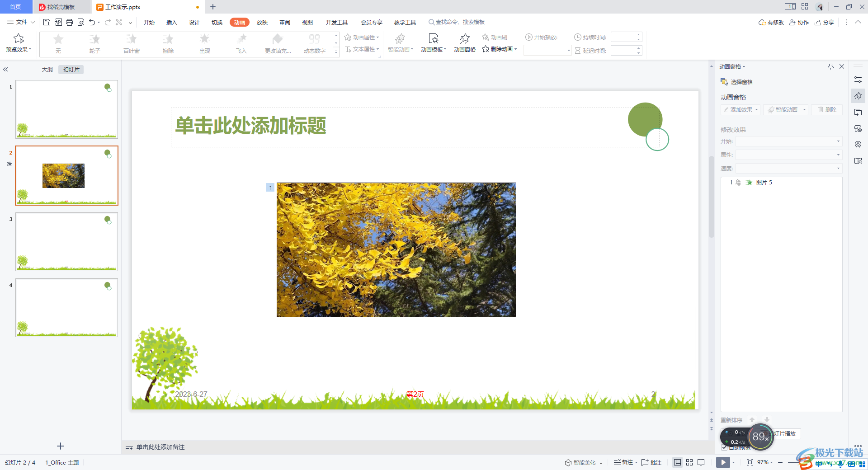Switch to the 插入 insert tab
This screenshot has height=470, width=868.
pos(171,22)
